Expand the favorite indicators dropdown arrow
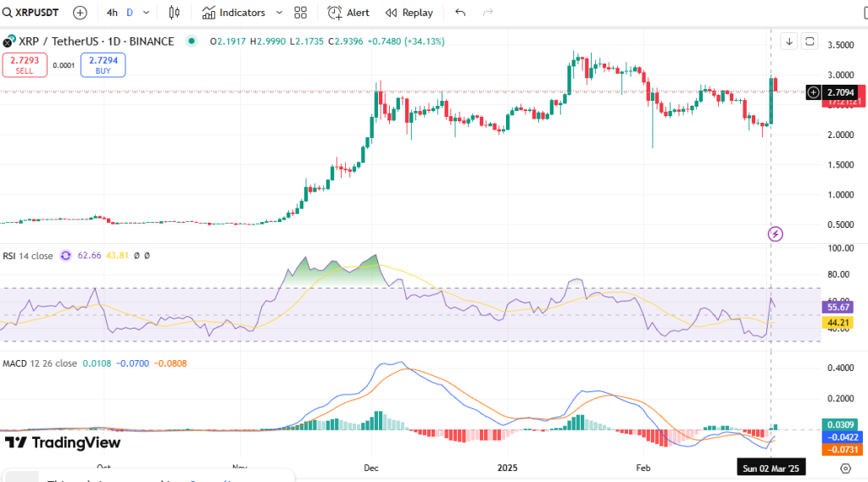 (279, 13)
